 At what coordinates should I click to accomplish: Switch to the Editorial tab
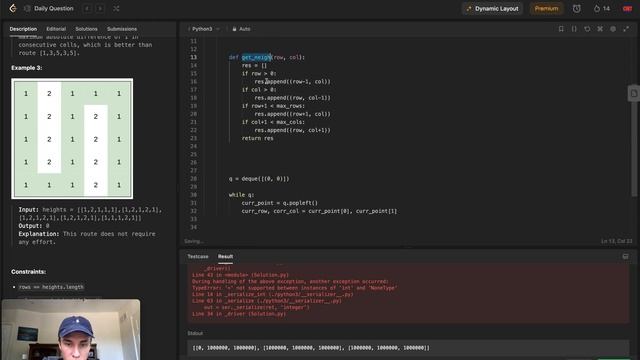point(56,29)
